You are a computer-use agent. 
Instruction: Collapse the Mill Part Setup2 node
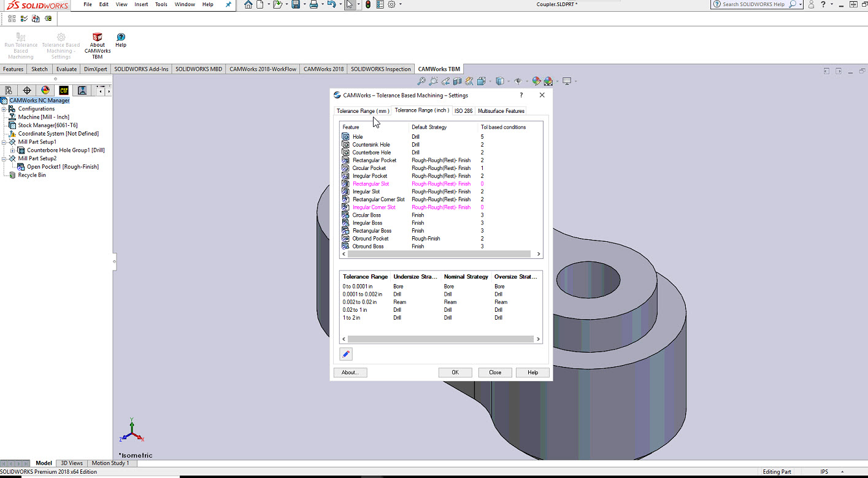[x=4, y=158]
